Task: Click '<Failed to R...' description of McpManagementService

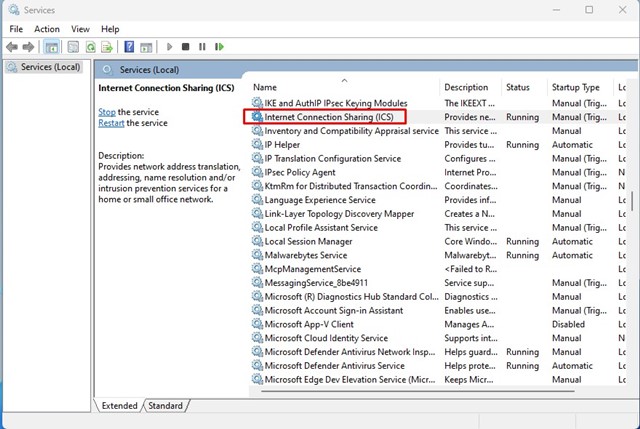Action: coord(471,269)
